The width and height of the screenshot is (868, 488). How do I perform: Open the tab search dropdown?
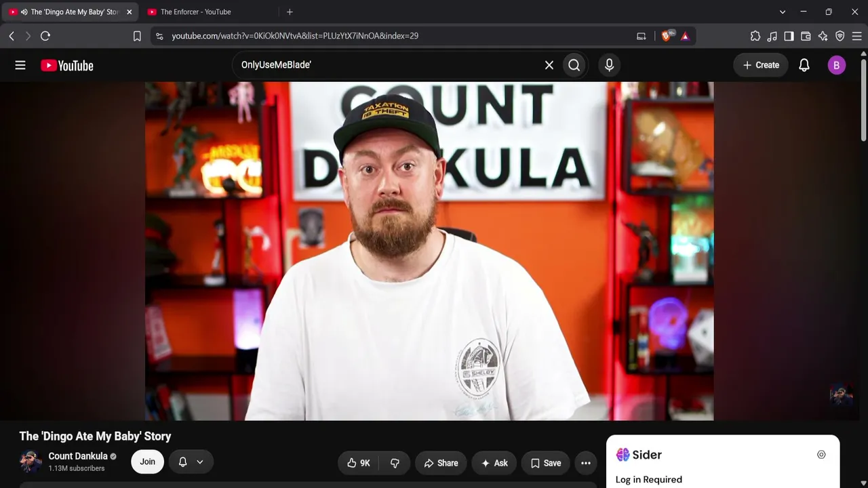click(783, 12)
